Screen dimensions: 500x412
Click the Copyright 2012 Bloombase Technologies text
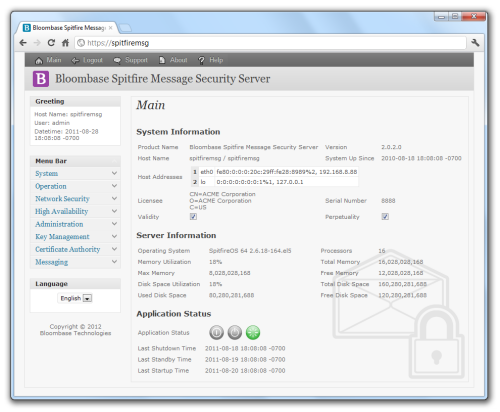tap(75, 330)
